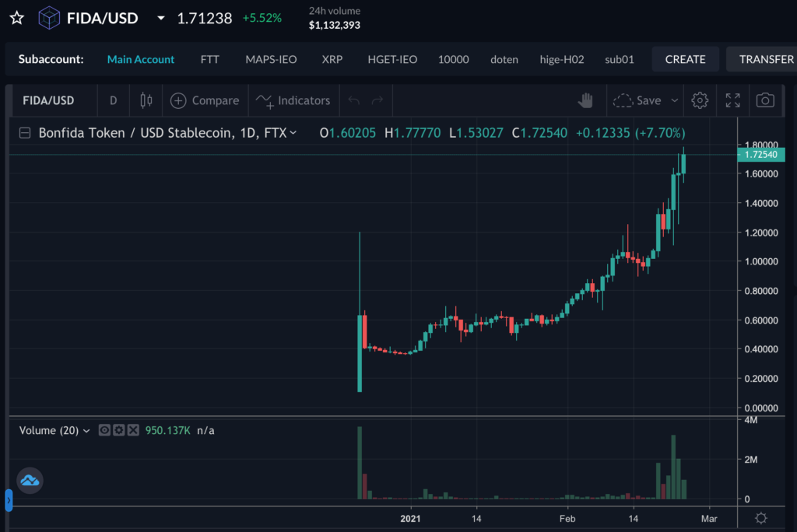Screen dimensions: 797x532
Task: Toggle fullscreen chart mode icon
Action: click(x=732, y=100)
